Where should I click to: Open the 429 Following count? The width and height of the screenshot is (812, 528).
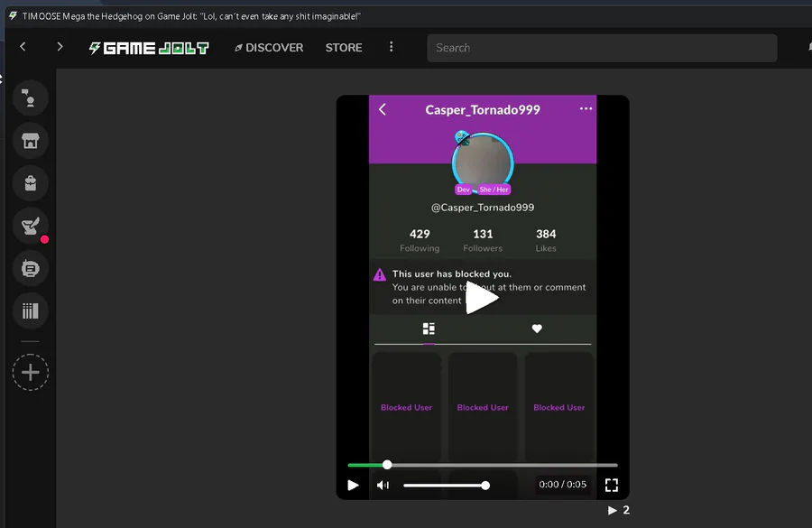[x=420, y=240]
